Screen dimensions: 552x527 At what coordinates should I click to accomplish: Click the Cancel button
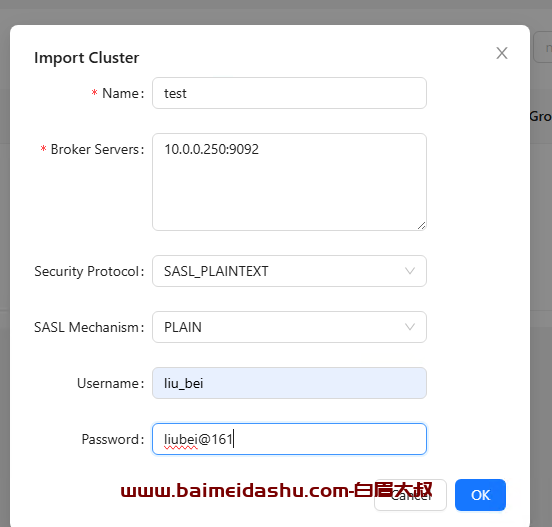410,495
